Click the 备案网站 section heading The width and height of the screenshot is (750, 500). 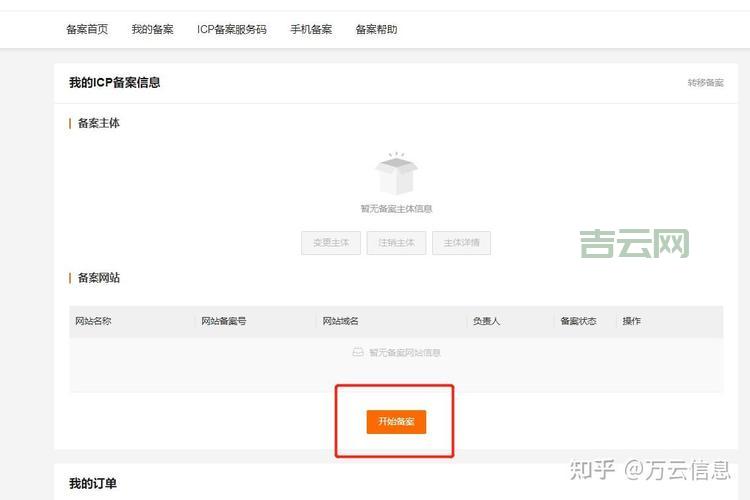point(99,278)
